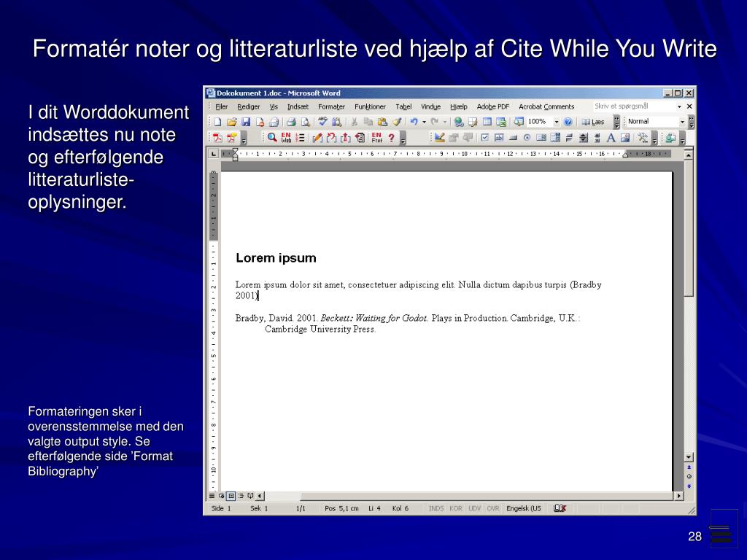Insert a hyperlink with the globe icon
747x560 pixels.
coord(458,122)
